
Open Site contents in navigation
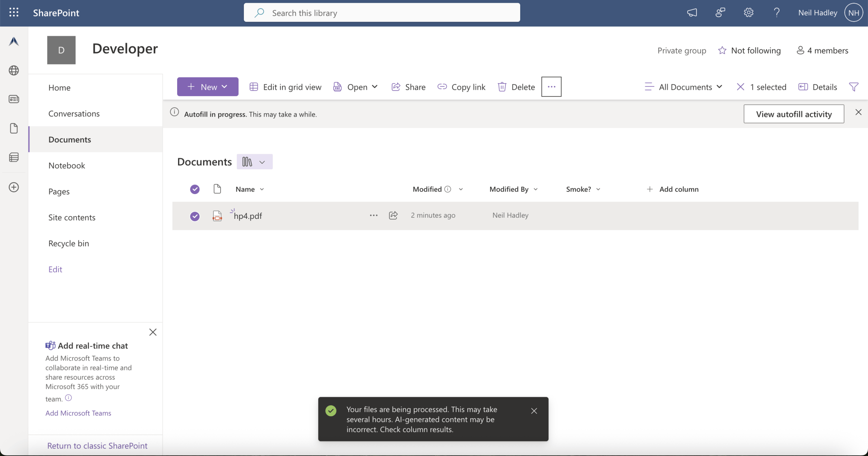[72, 217]
